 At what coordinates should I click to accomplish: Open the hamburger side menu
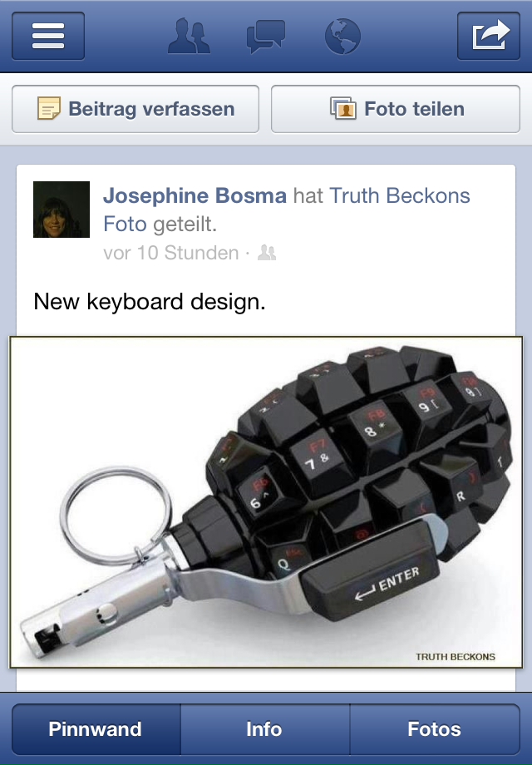click(x=48, y=36)
